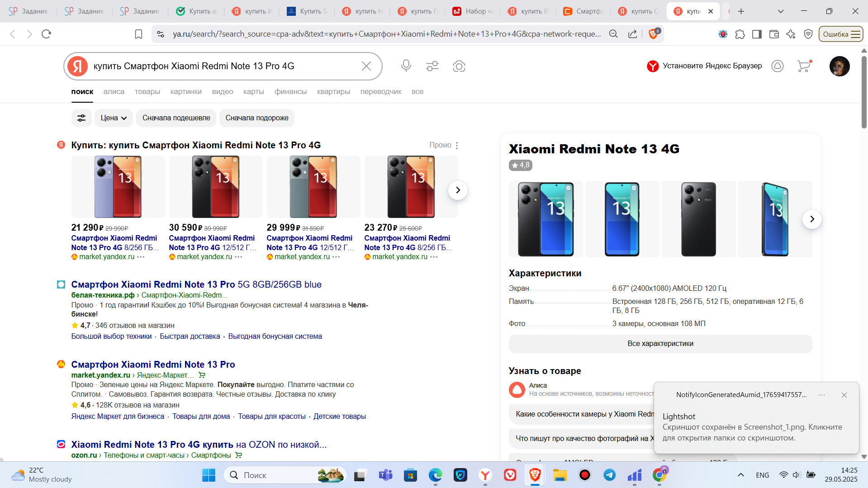The width and height of the screenshot is (868, 488).
Task: Click the zoom magnifier in address bar
Action: click(x=613, y=34)
